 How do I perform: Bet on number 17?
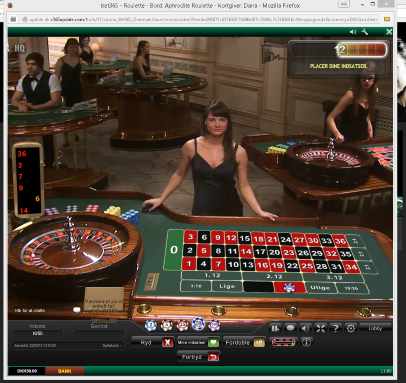pyautogui.click(x=260, y=252)
